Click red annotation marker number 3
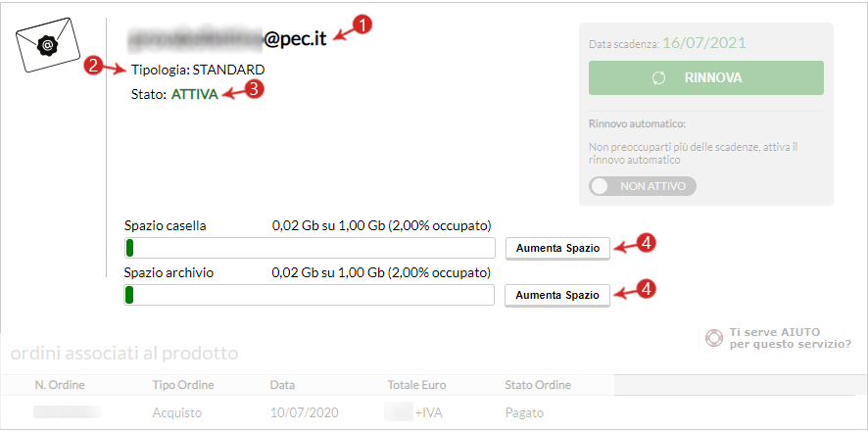868x433 pixels. click(x=254, y=91)
